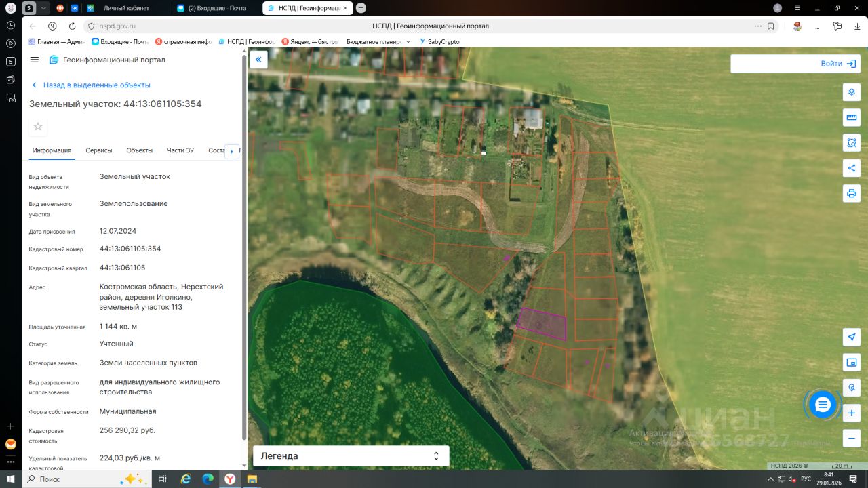Switch to the Сервисы tab

pyautogui.click(x=99, y=150)
